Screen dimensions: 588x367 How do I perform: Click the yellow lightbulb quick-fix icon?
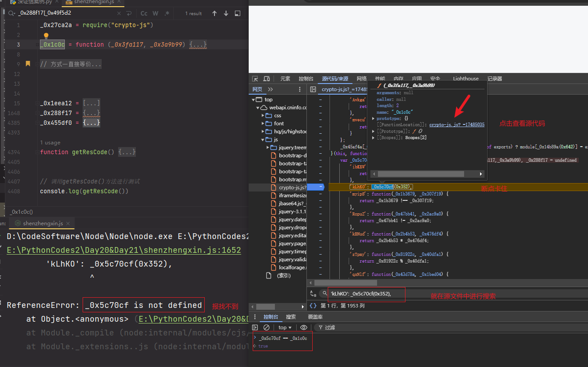(46, 36)
